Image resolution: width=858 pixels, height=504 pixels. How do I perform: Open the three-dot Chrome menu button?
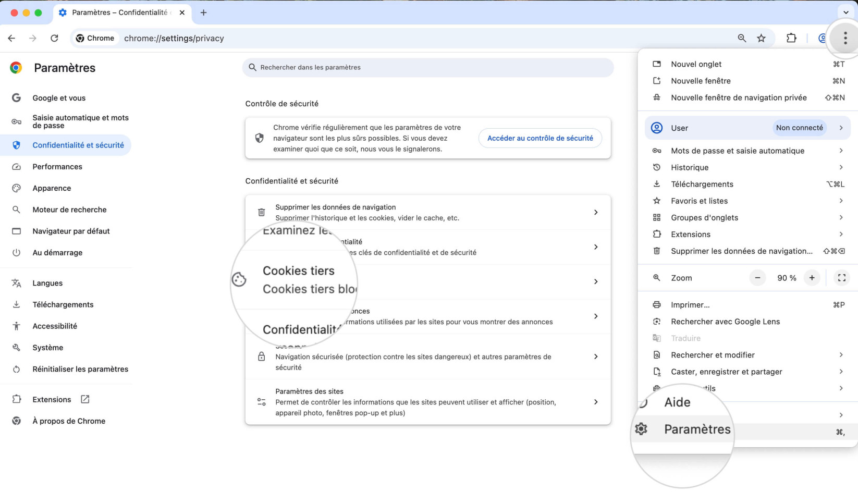pos(845,38)
